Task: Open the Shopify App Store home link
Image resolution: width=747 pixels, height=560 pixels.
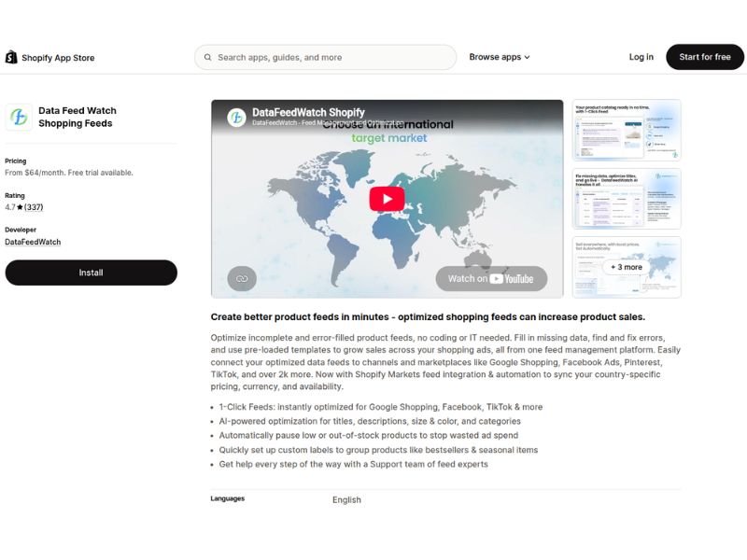Action: coord(50,57)
